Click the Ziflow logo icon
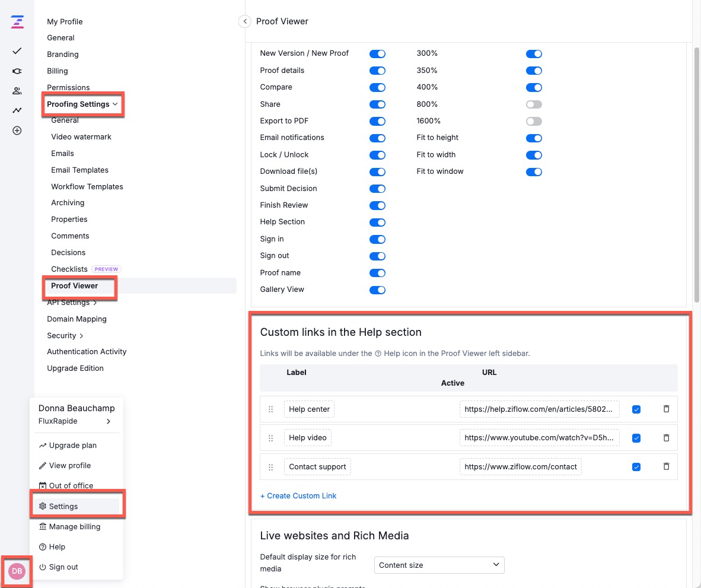 point(17,23)
